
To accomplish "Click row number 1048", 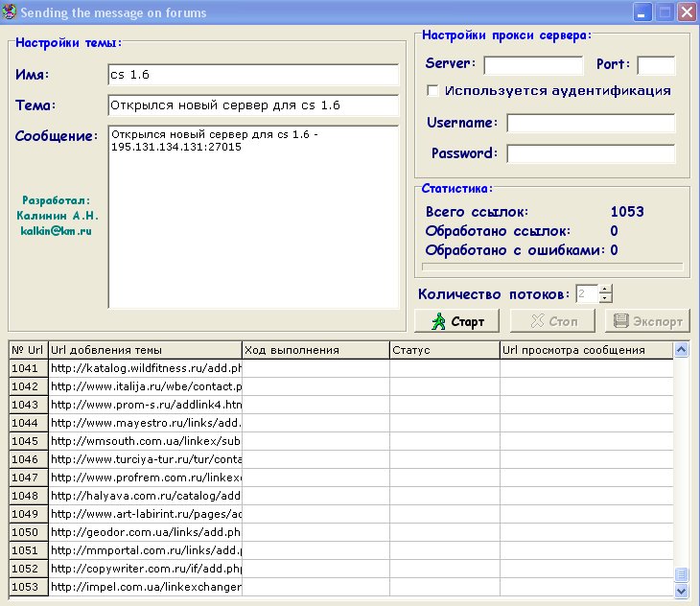I will click(x=28, y=497).
